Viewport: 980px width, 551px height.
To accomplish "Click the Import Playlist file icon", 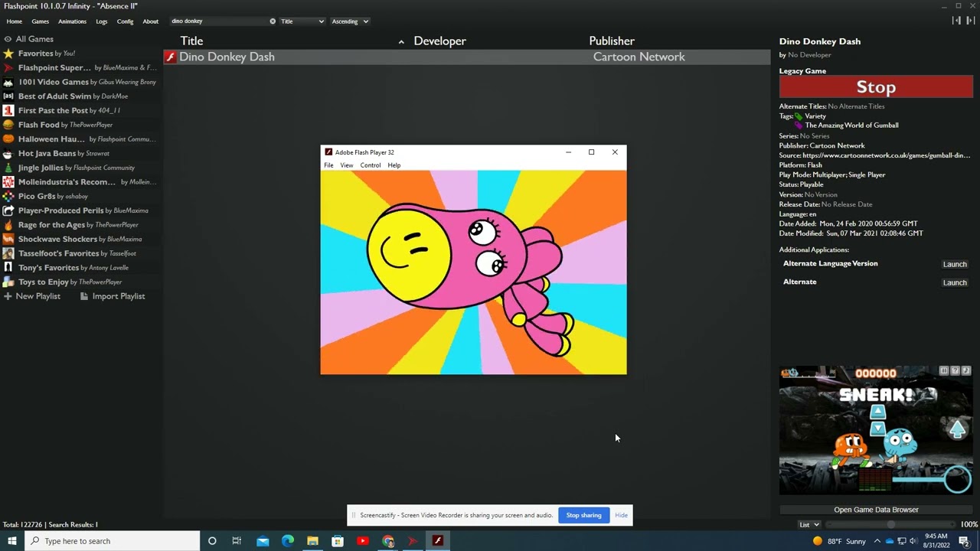I will pos(84,296).
